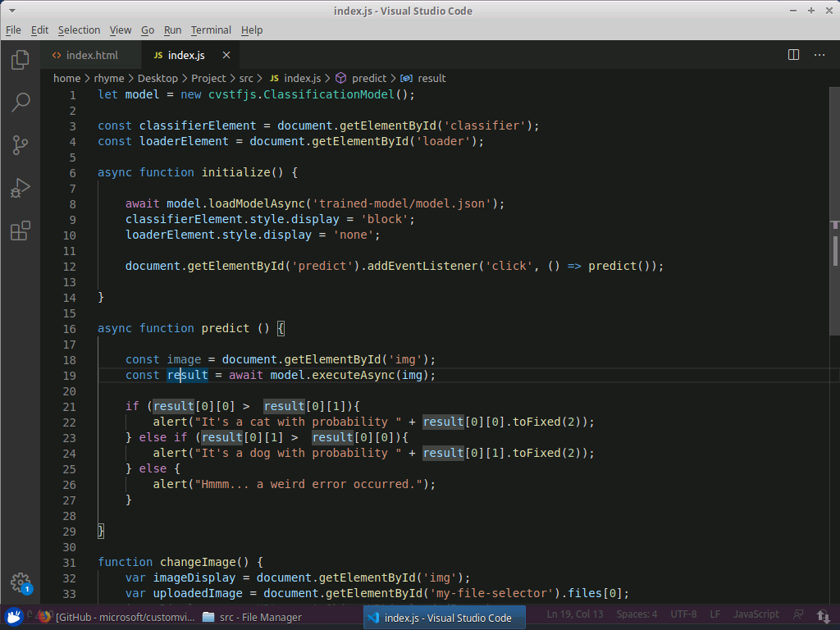Change file encoding UTF-8
This screenshot has height=630, width=840.
coord(683,614)
